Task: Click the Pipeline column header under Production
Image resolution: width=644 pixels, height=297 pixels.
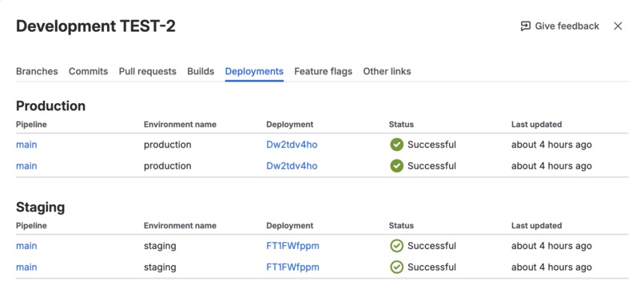Action: tap(31, 125)
